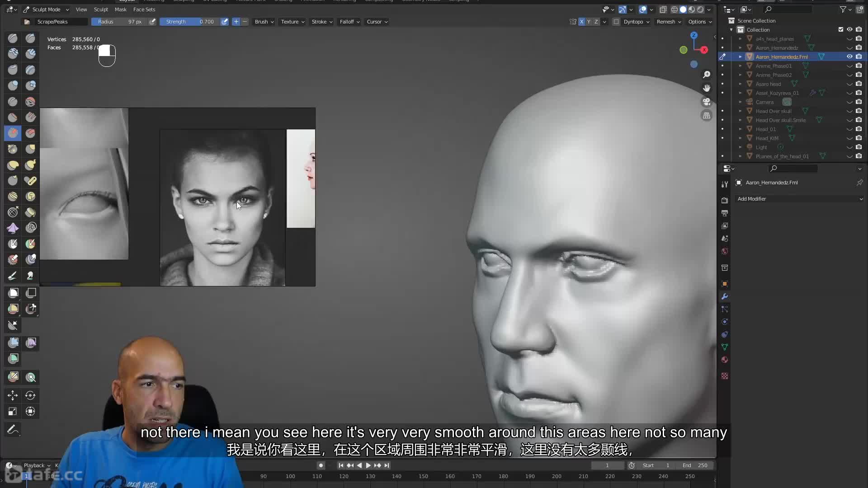
Task: Open the Face Sets menu
Action: 144,9
